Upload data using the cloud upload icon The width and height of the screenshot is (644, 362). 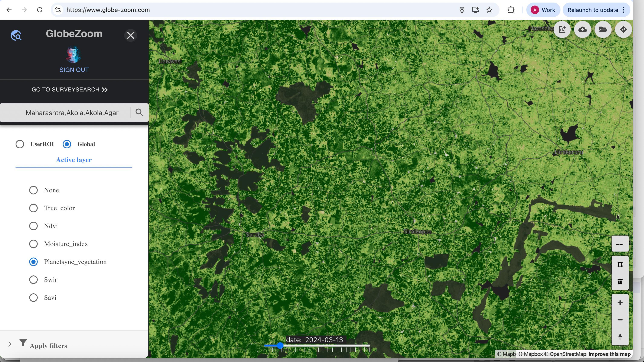[582, 29]
